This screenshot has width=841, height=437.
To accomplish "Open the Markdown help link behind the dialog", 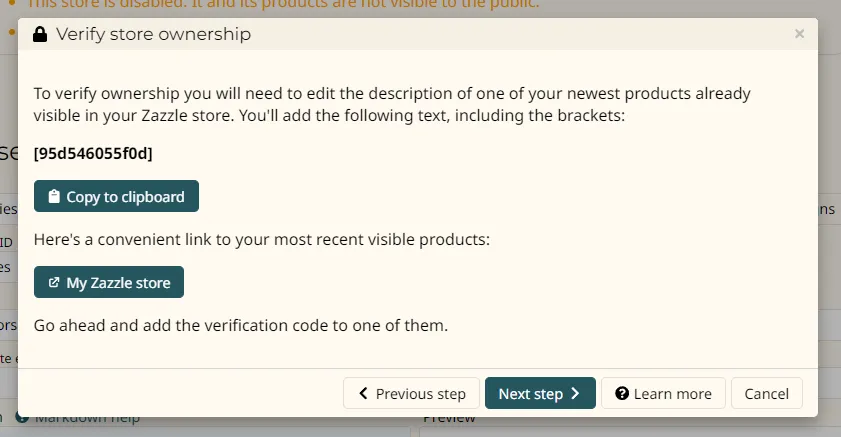I will (x=88, y=418).
